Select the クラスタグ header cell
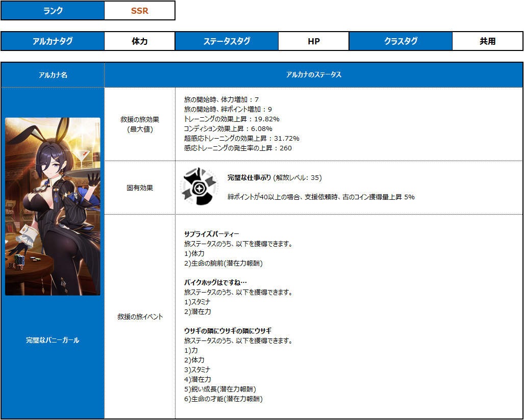 pyautogui.click(x=401, y=41)
